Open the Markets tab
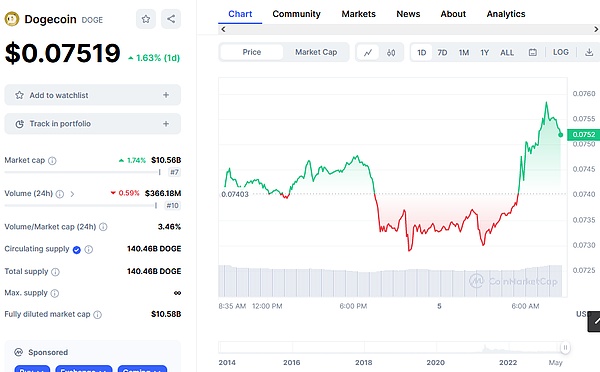The image size is (600, 372). click(359, 14)
